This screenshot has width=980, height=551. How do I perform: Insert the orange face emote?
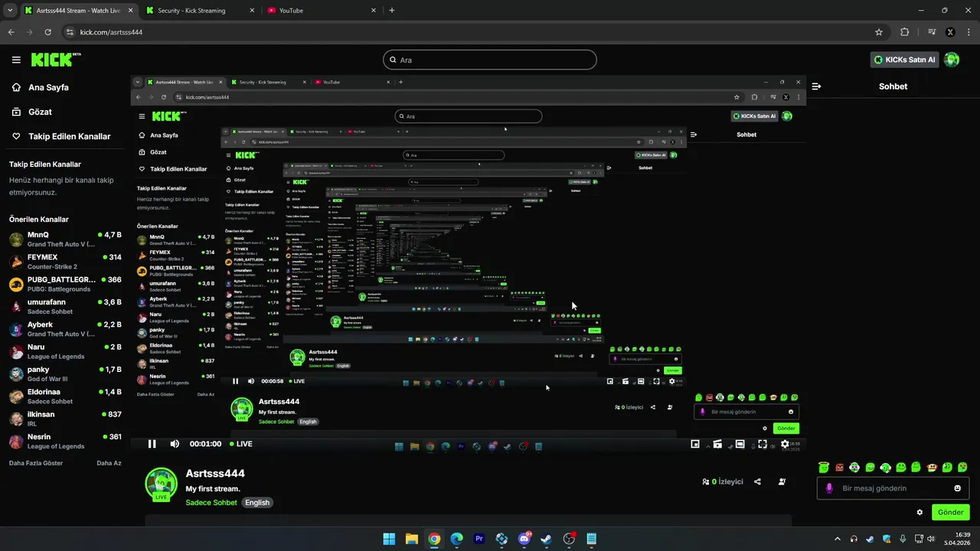(932, 467)
